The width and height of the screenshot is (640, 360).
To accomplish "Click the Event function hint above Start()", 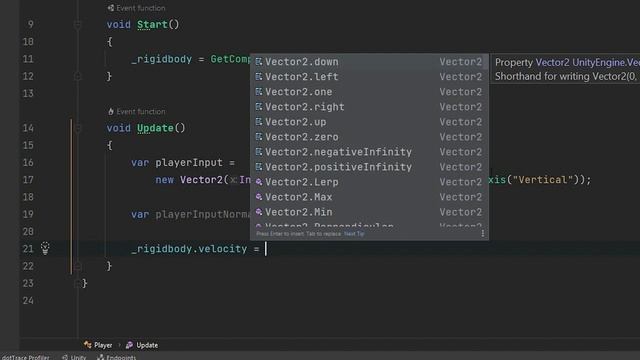I will [141, 8].
